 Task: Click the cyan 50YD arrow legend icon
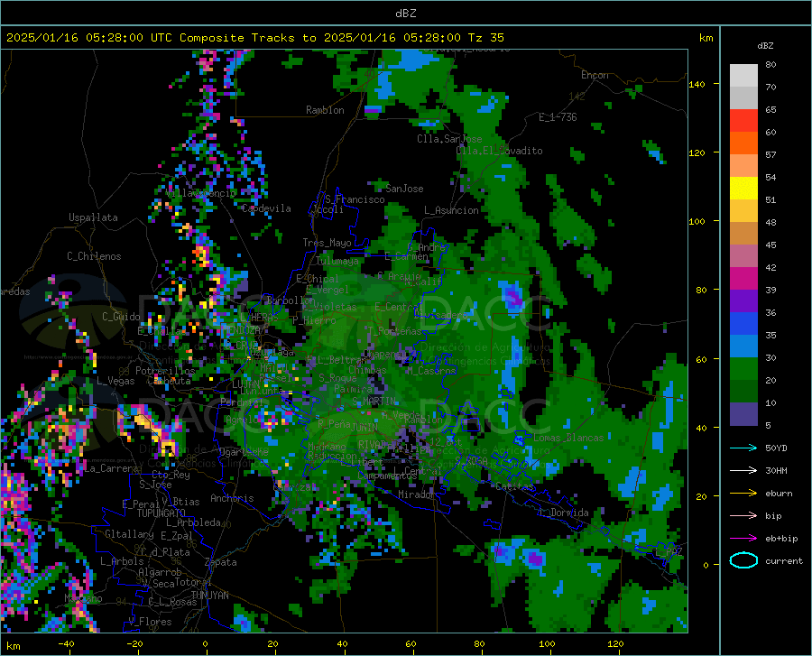point(743,448)
